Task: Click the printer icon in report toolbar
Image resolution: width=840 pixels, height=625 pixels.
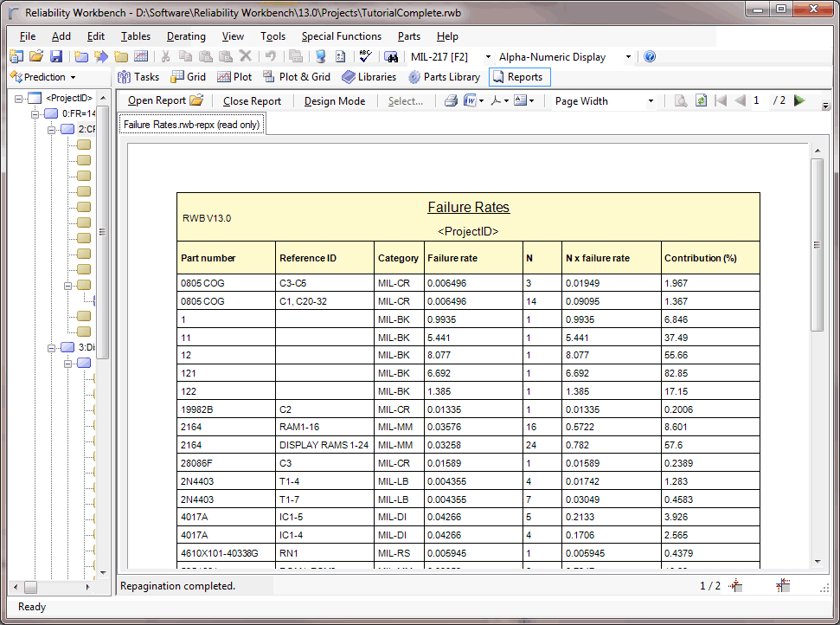Action: (451, 101)
